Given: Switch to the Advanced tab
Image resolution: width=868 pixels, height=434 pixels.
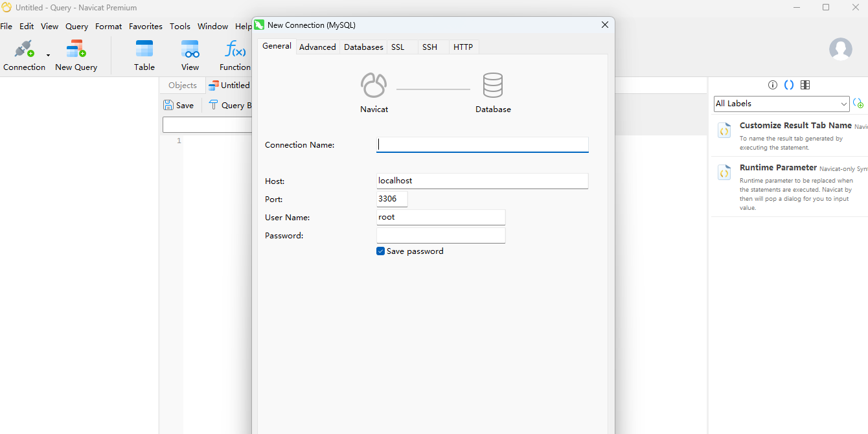Looking at the screenshot, I should pyautogui.click(x=317, y=47).
